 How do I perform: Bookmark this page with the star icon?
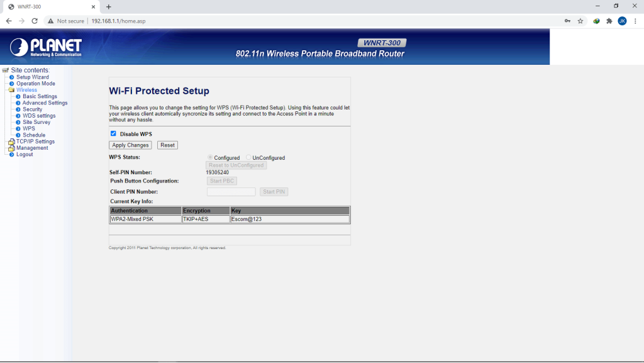tap(580, 21)
